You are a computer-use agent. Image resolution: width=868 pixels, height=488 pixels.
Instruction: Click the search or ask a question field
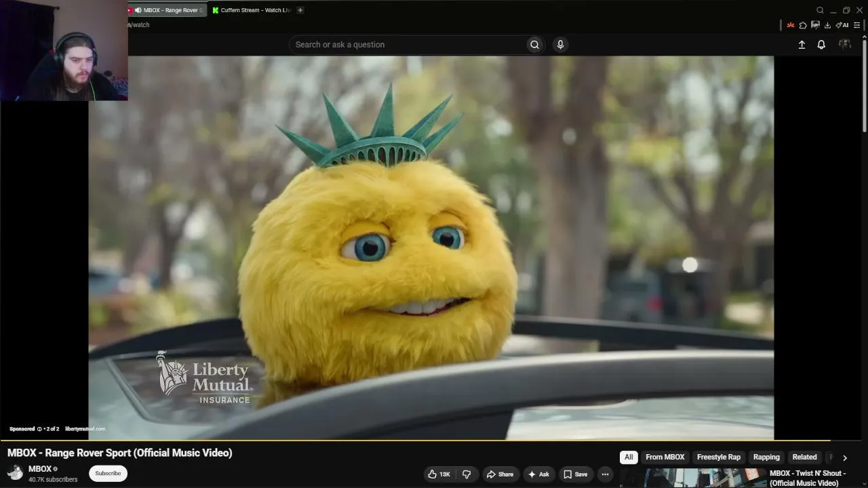408,45
